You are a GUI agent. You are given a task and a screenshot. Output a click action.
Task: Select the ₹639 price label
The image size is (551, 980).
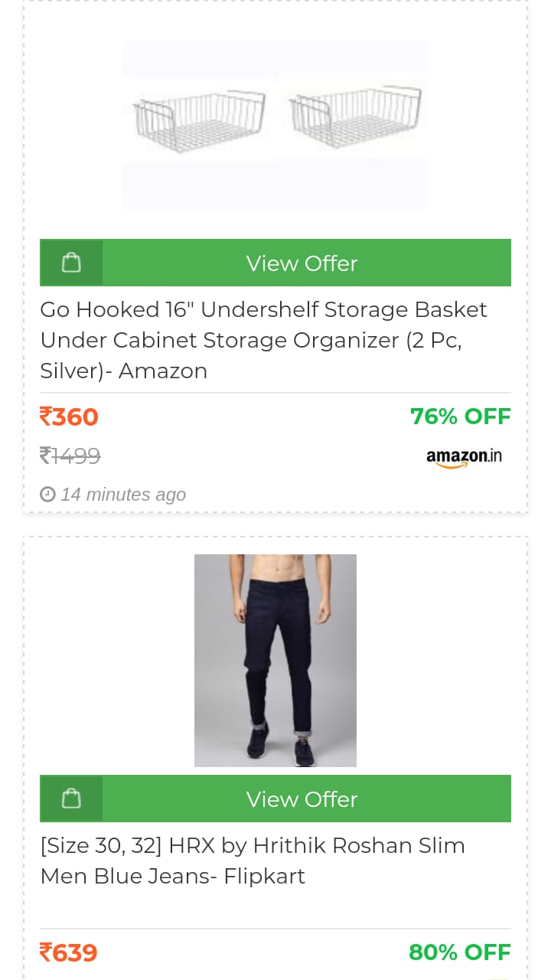68,952
